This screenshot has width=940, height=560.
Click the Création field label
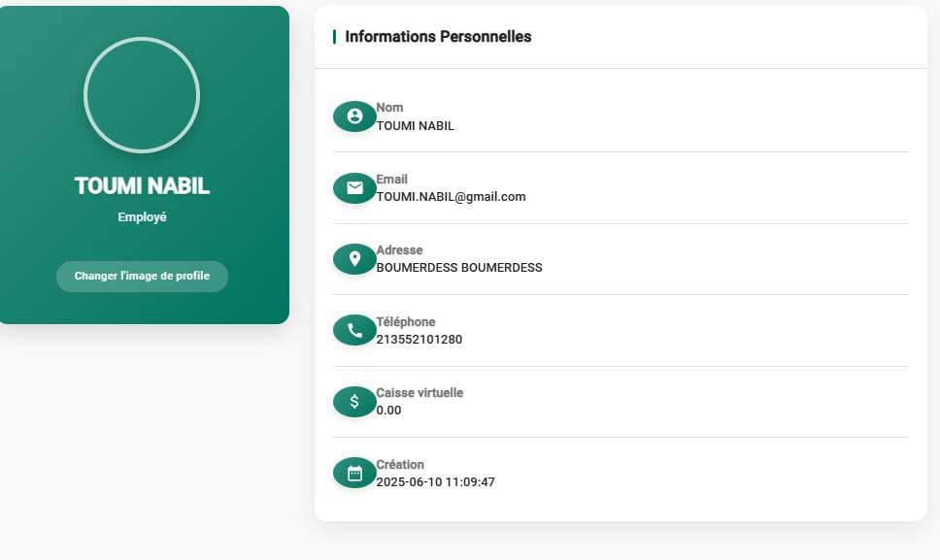pos(400,465)
